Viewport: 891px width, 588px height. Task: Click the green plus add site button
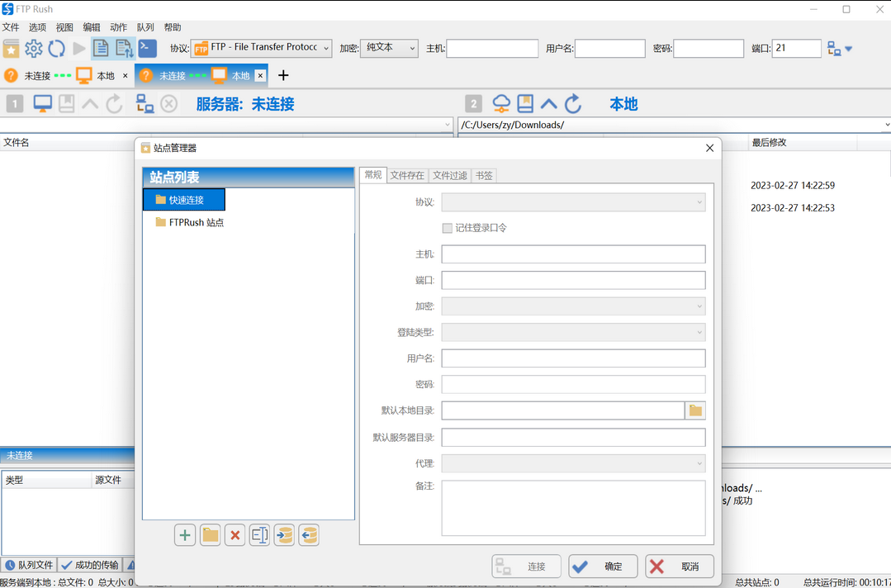(x=185, y=535)
